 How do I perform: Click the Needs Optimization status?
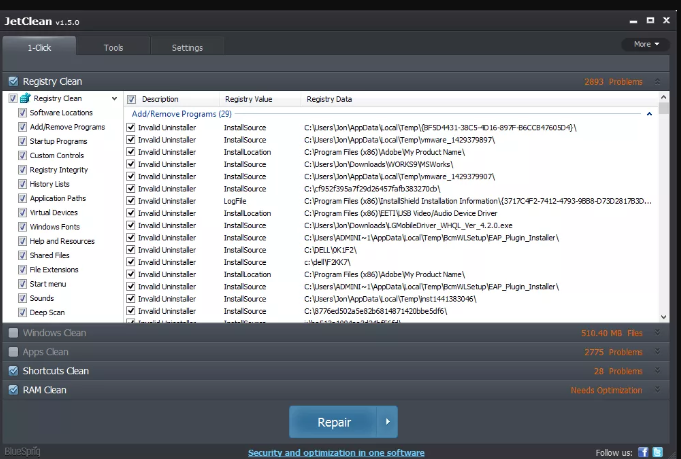pos(606,390)
